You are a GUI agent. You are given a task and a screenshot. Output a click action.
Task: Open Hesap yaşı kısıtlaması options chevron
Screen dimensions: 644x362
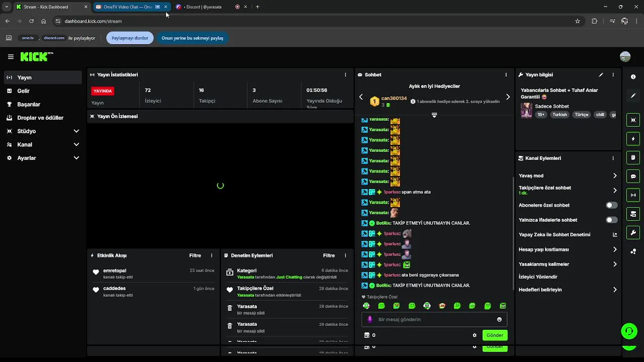point(614,249)
